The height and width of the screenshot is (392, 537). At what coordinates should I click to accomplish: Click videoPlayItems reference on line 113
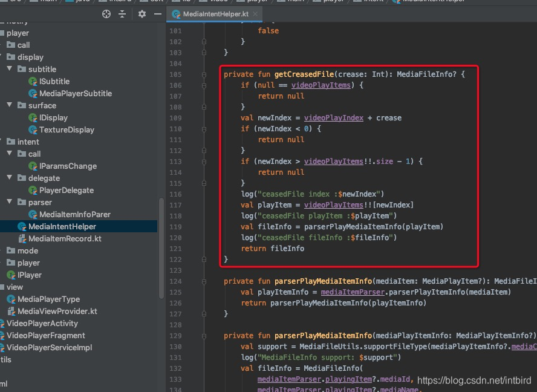coord(334,162)
